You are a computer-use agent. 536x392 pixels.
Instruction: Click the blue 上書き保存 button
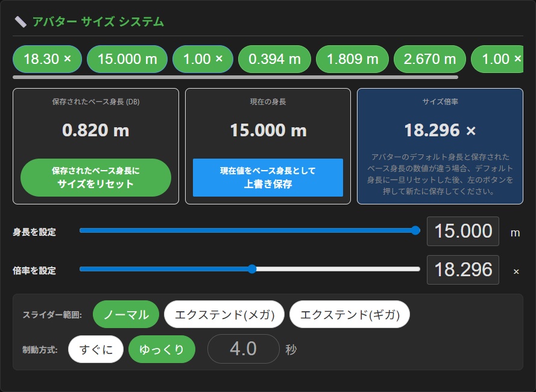(268, 177)
